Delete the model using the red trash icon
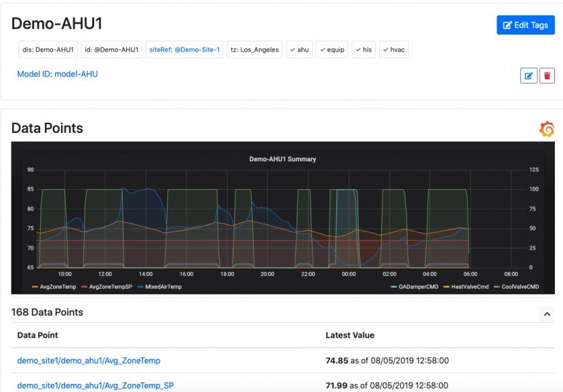This screenshot has width=563, height=392. click(547, 75)
